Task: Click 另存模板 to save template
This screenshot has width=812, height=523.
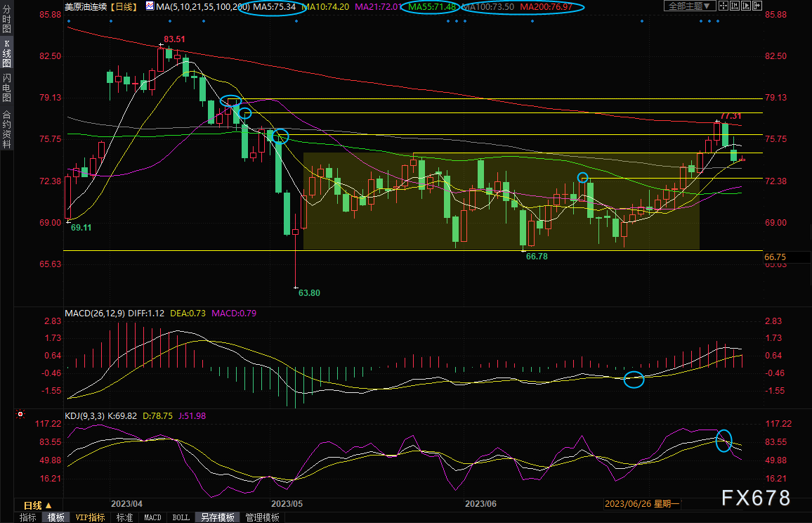Action: [218, 517]
